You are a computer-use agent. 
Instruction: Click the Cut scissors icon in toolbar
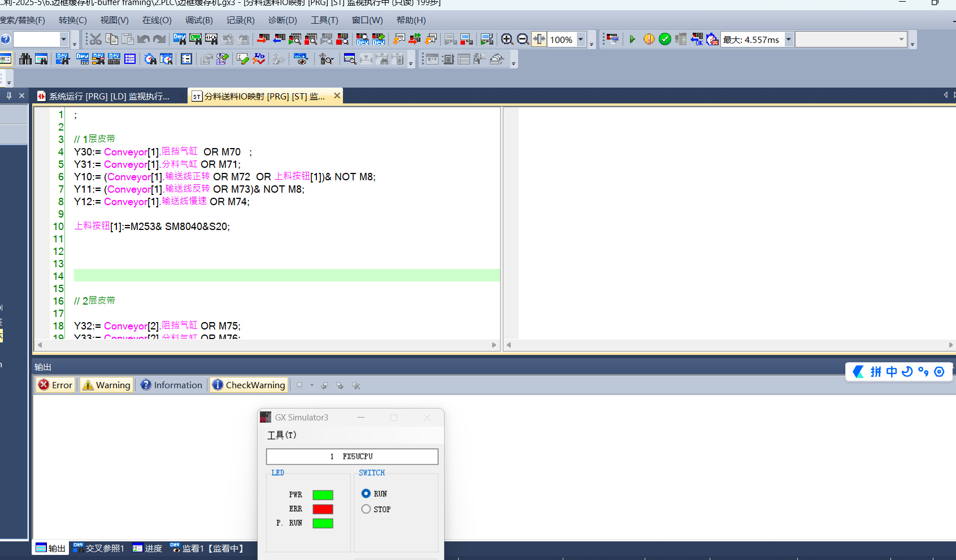pos(95,39)
